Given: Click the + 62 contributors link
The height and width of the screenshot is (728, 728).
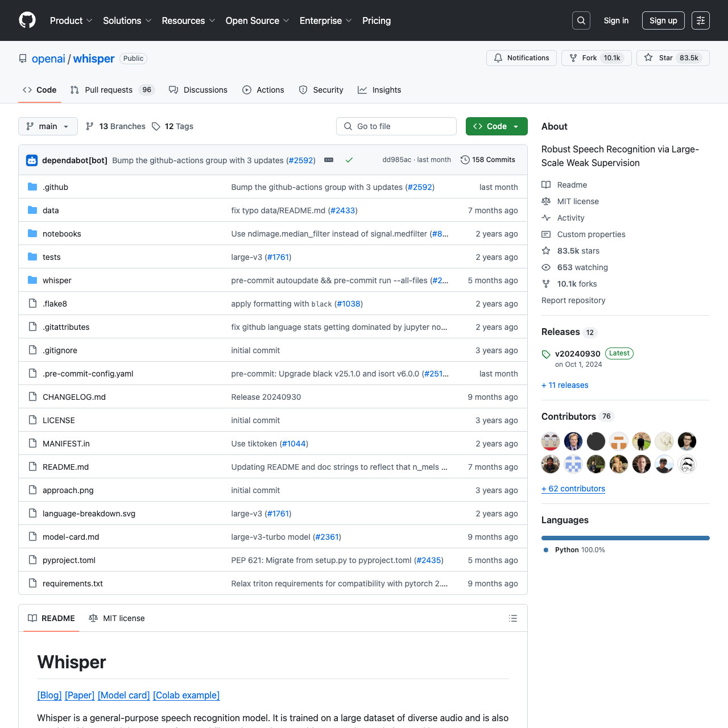Looking at the screenshot, I should tap(573, 489).
